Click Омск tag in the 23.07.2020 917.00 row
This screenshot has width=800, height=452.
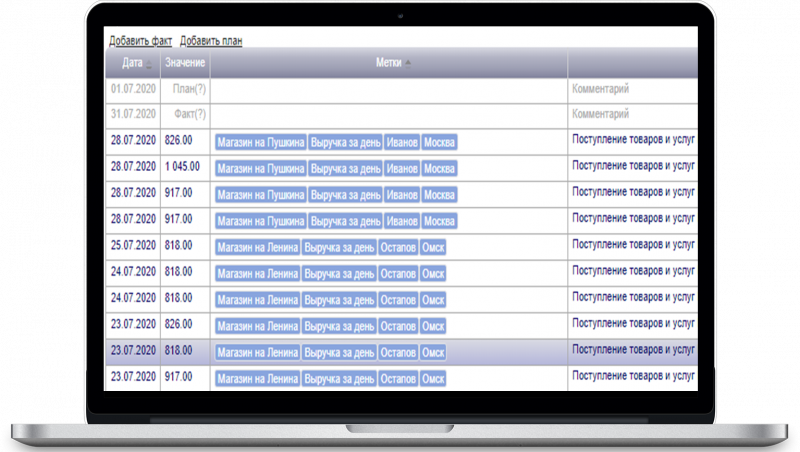coord(433,379)
